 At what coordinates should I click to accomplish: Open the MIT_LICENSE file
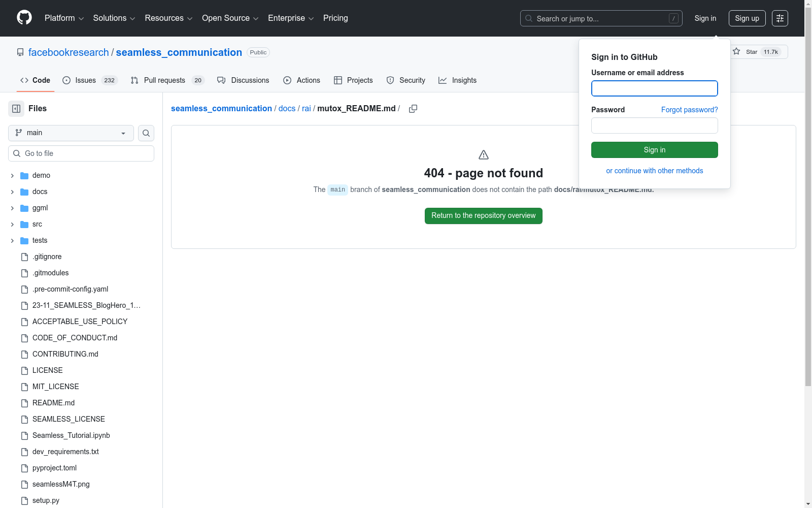click(55, 387)
